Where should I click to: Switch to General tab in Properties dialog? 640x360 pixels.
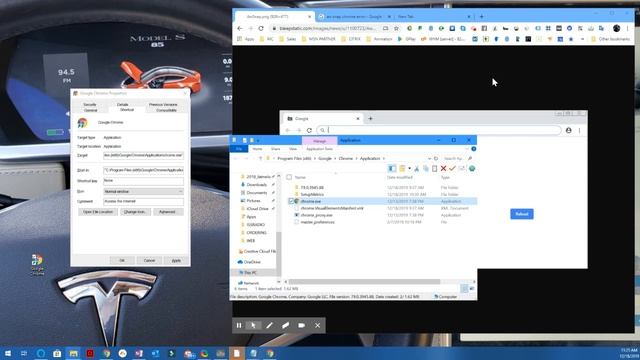pyautogui.click(x=90, y=110)
